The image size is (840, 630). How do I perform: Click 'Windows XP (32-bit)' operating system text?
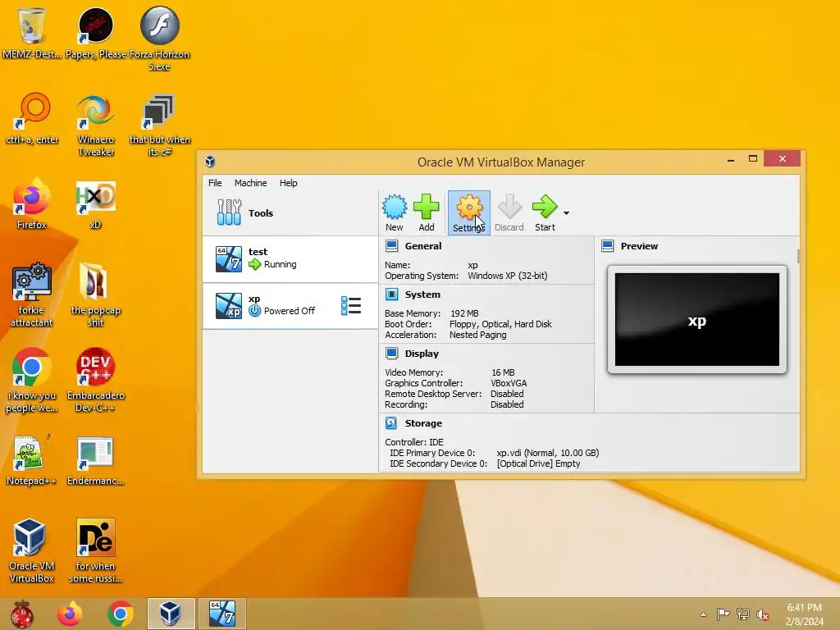507,276
